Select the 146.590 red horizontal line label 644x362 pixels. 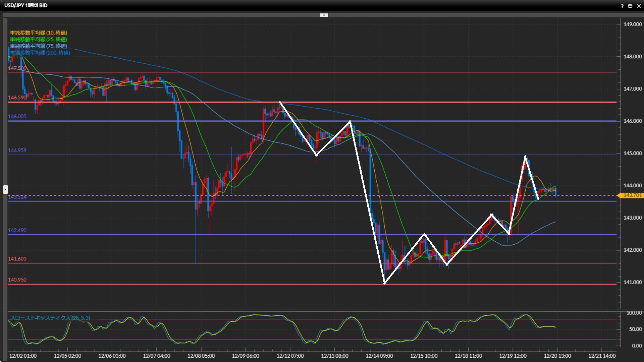coord(17,98)
